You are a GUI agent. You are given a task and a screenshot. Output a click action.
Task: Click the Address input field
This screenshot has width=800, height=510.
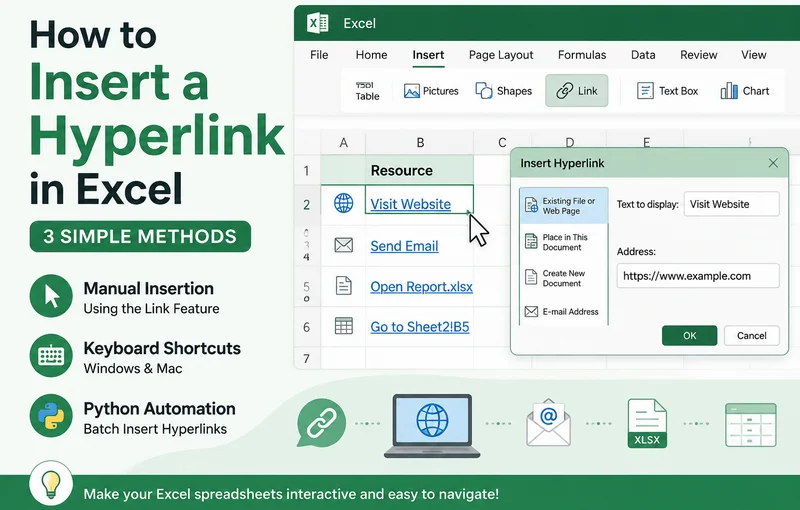[697, 276]
